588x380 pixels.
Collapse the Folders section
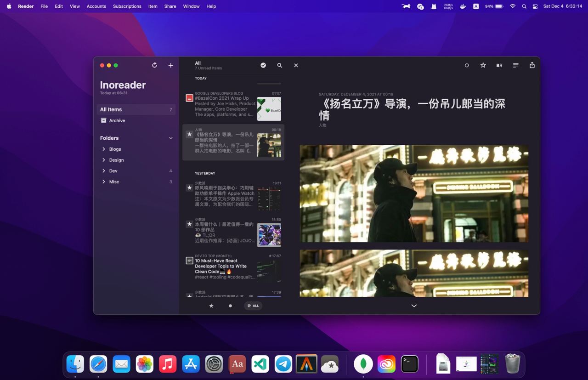(x=170, y=137)
